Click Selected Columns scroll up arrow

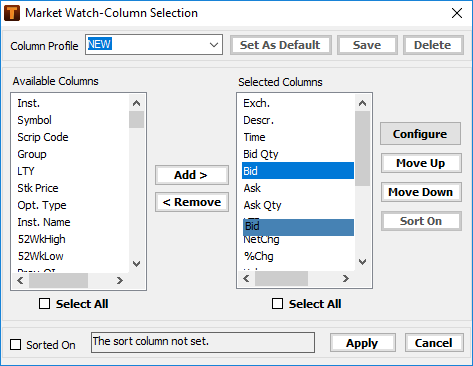(362, 103)
